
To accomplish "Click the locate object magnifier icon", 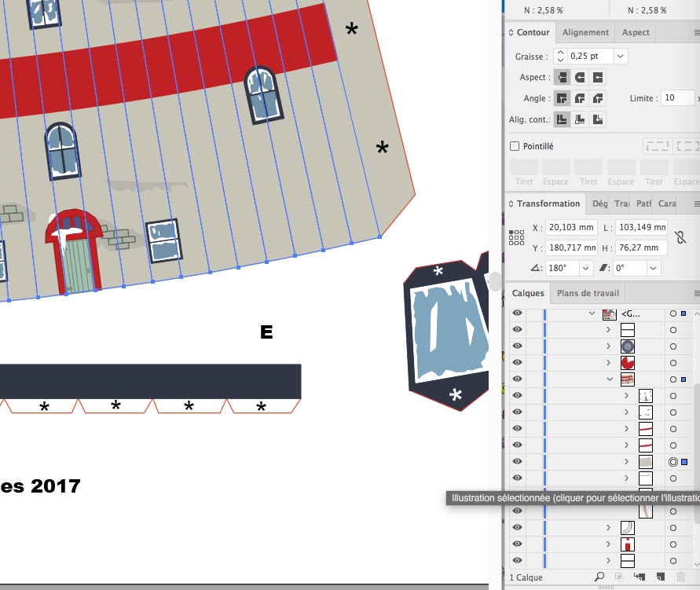I will pos(599,577).
